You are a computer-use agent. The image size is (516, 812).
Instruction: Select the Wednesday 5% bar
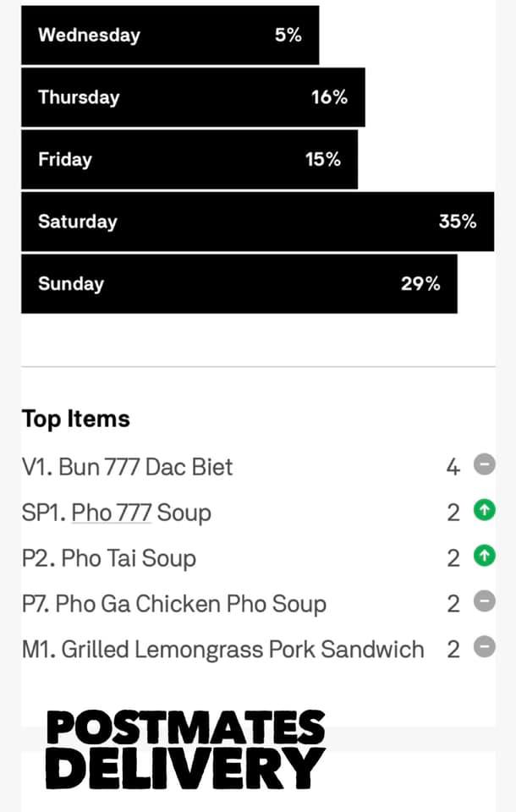click(x=170, y=36)
